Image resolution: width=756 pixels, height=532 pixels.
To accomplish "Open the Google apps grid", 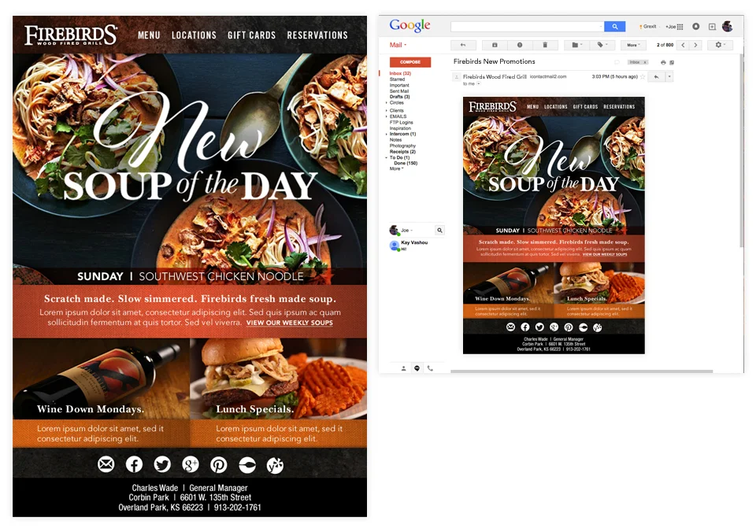I will pyautogui.click(x=680, y=27).
